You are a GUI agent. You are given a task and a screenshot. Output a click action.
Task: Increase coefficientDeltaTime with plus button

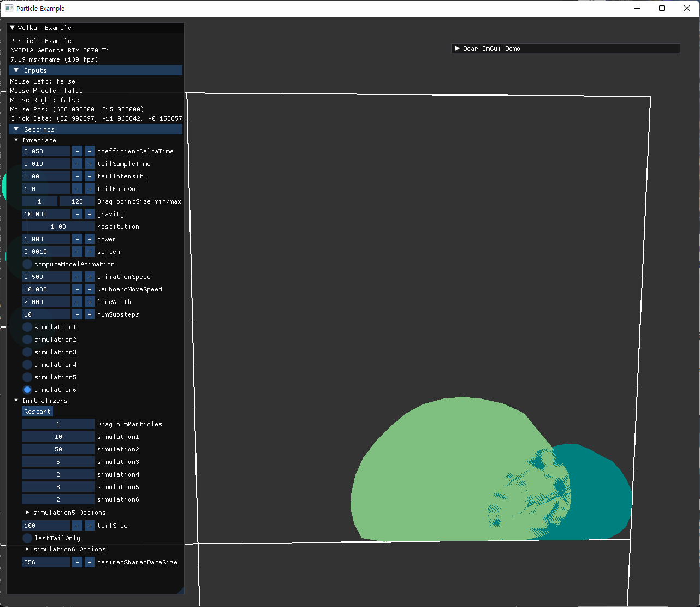click(90, 151)
